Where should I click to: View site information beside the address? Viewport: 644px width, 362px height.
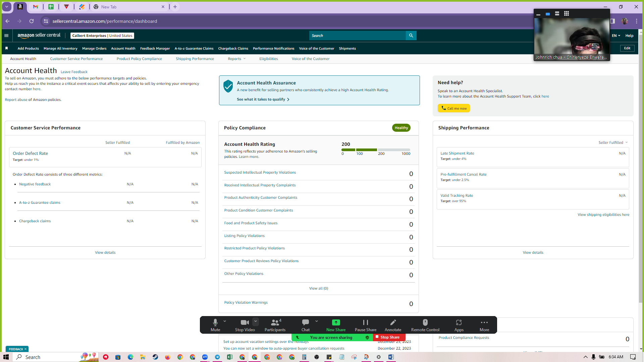click(x=46, y=21)
